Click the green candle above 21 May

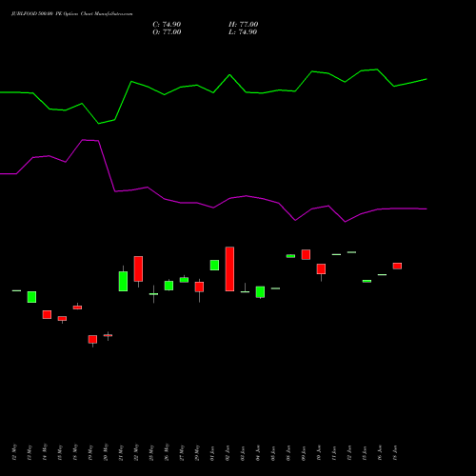pyautogui.click(x=123, y=281)
